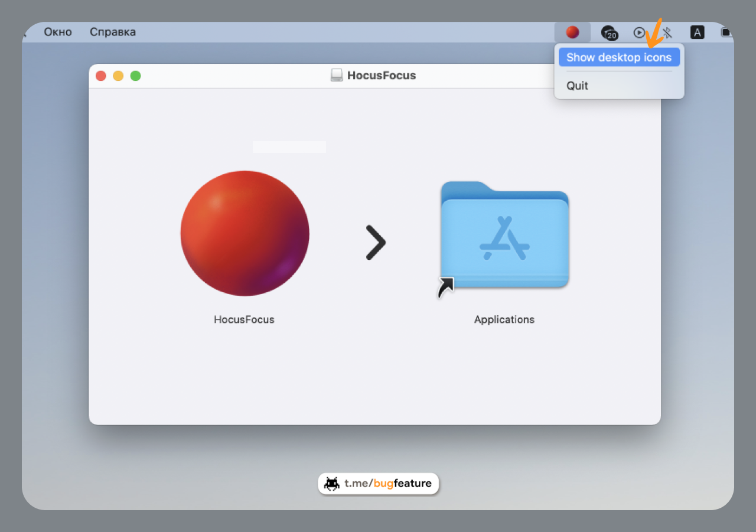This screenshot has width=756, height=532.
Task: Minimize the HocusFocus installer window
Action: 118,76
